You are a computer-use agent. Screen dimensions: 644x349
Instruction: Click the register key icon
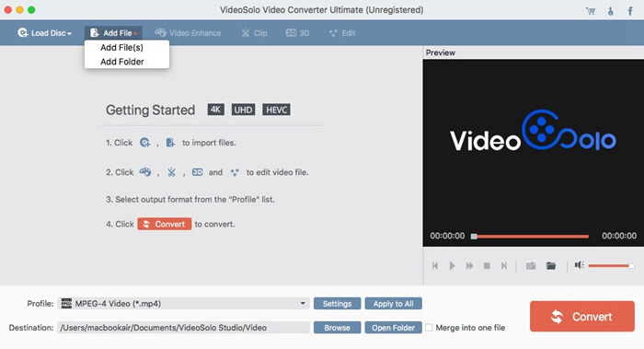611,11
